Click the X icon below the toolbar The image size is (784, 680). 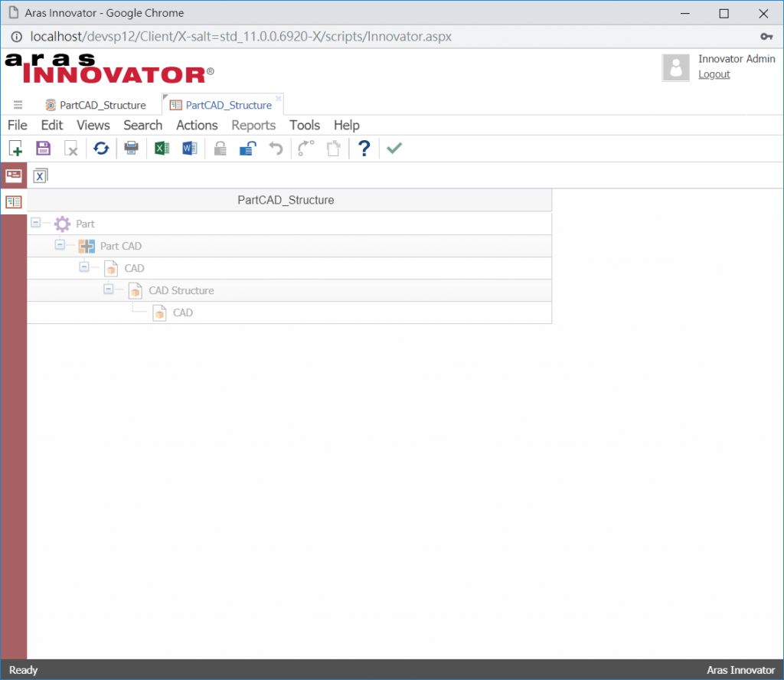click(40, 176)
